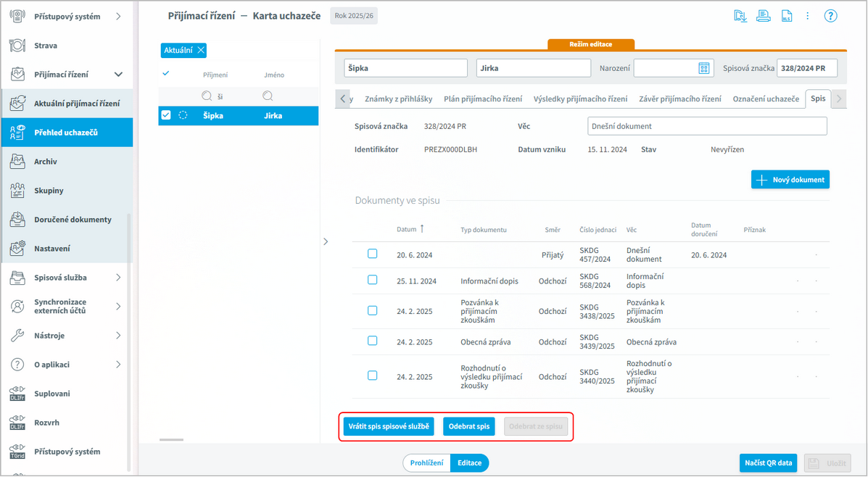
Task: Click the Archiv sidebar icon
Action: (17, 162)
